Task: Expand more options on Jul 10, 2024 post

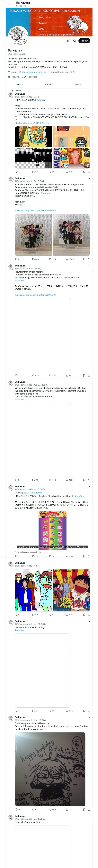Action: [89, 487]
